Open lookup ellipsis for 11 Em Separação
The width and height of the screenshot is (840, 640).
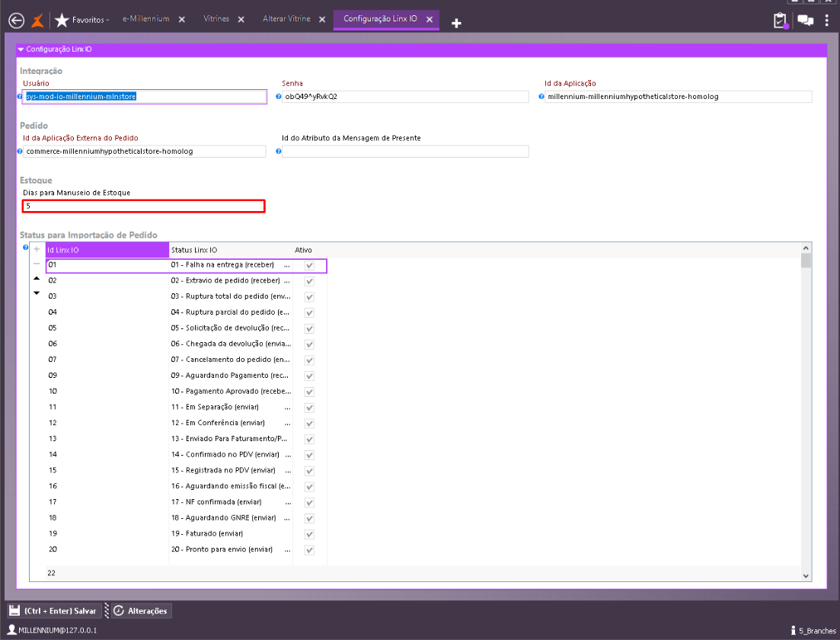[x=288, y=408]
